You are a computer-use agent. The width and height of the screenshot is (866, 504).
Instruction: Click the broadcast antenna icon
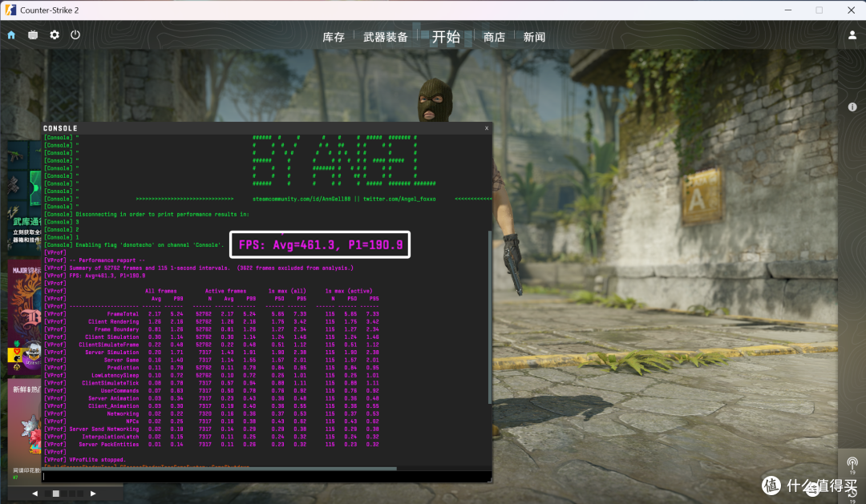point(852,463)
